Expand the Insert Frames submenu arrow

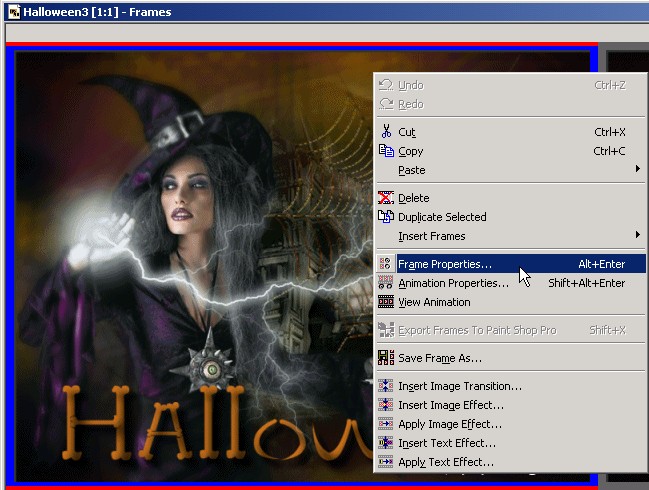(x=637, y=235)
